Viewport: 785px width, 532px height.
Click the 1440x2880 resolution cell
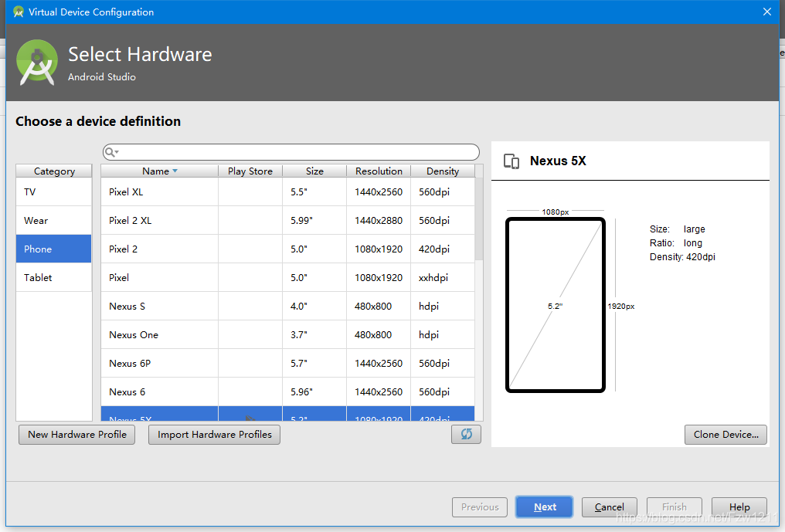[379, 221]
